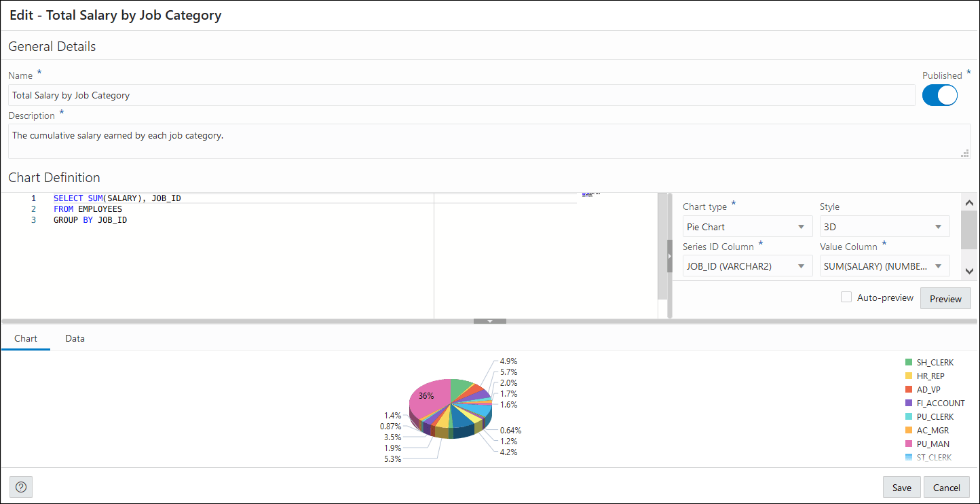This screenshot has width=980, height=504.
Task: Open the 3D Style dropdown
Action: (884, 226)
